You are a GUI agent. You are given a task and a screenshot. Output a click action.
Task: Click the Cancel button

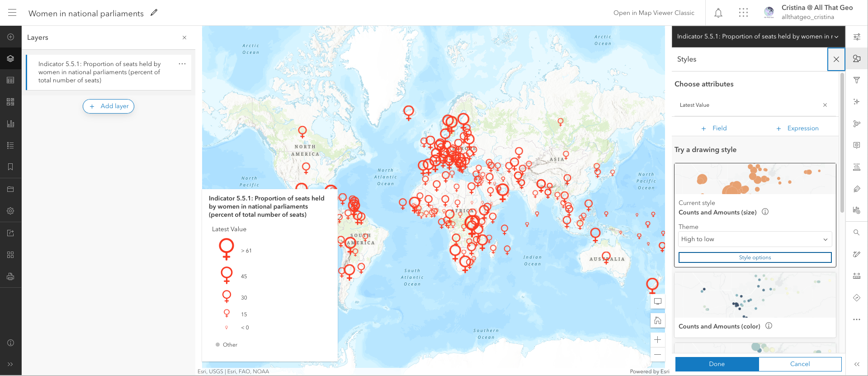pos(800,364)
